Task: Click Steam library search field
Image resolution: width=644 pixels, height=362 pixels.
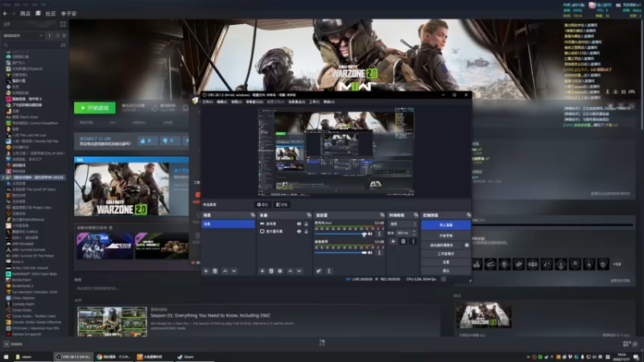Action: pos(31,45)
